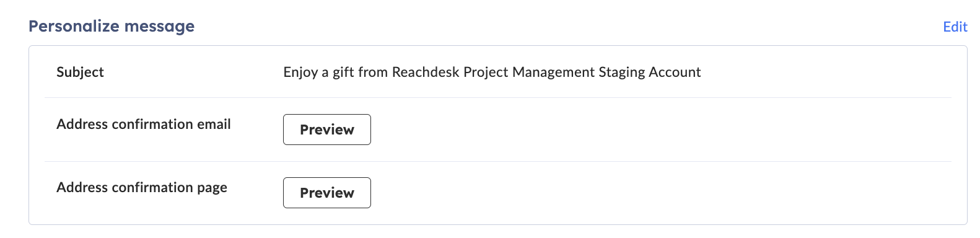Screen dimensions: 980x238
Task: Click the Subject row label
Action: [x=80, y=72]
